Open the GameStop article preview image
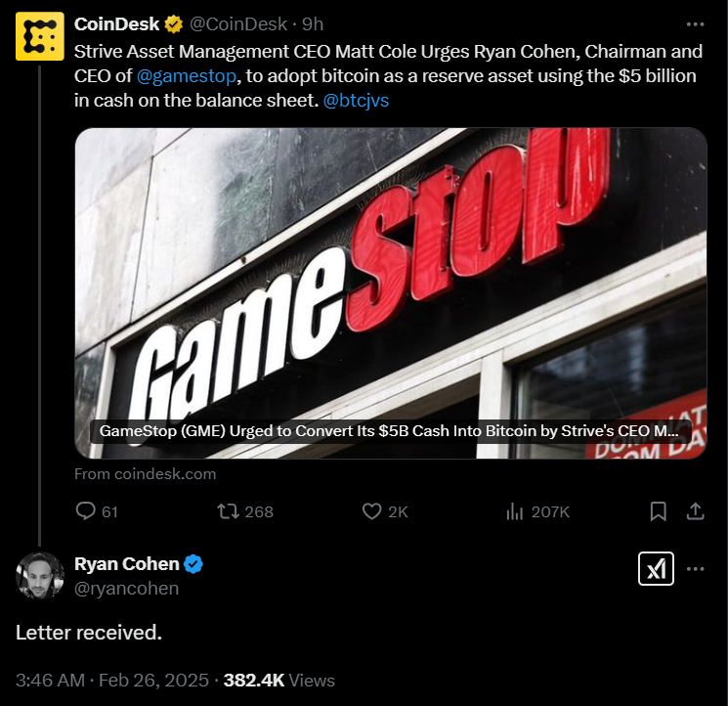The width and height of the screenshot is (728, 706). (x=391, y=293)
